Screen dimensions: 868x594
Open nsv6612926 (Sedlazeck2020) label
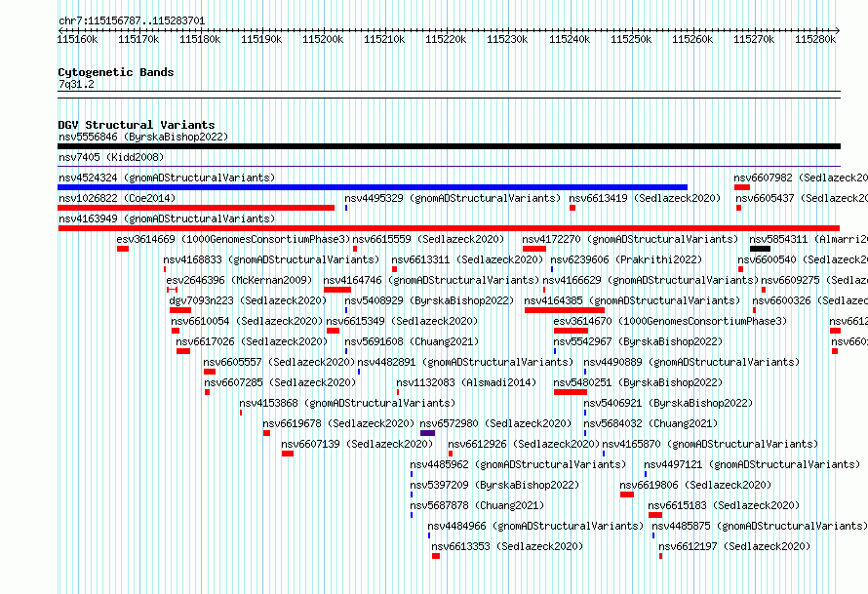click(x=524, y=444)
